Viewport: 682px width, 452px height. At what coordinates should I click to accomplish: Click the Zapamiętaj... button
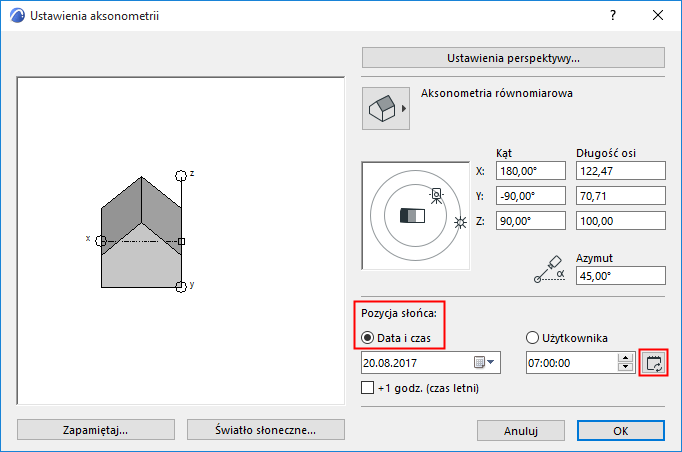tap(96, 430)
